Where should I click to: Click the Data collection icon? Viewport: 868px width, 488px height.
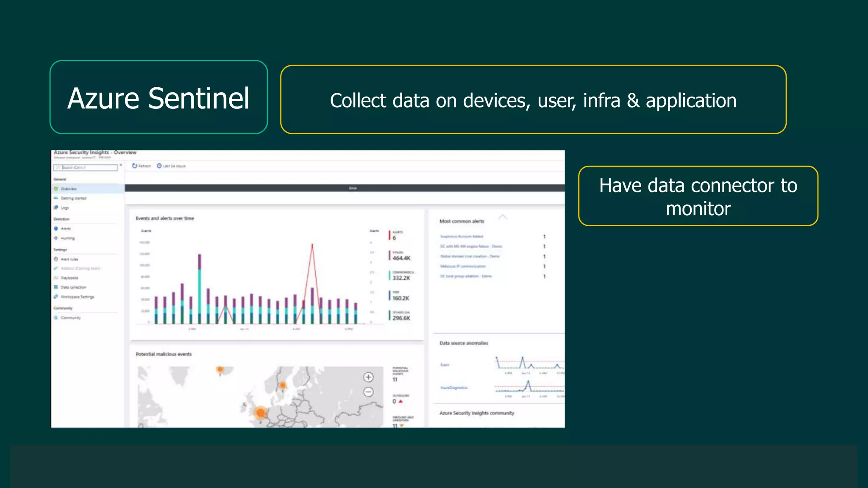point(56,287)
